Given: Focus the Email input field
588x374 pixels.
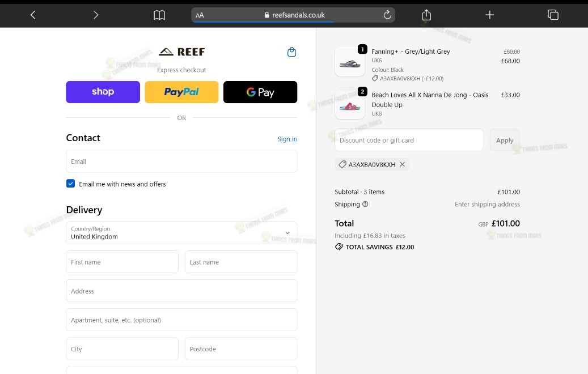Looking at the screenshot, I should point(181,161).
